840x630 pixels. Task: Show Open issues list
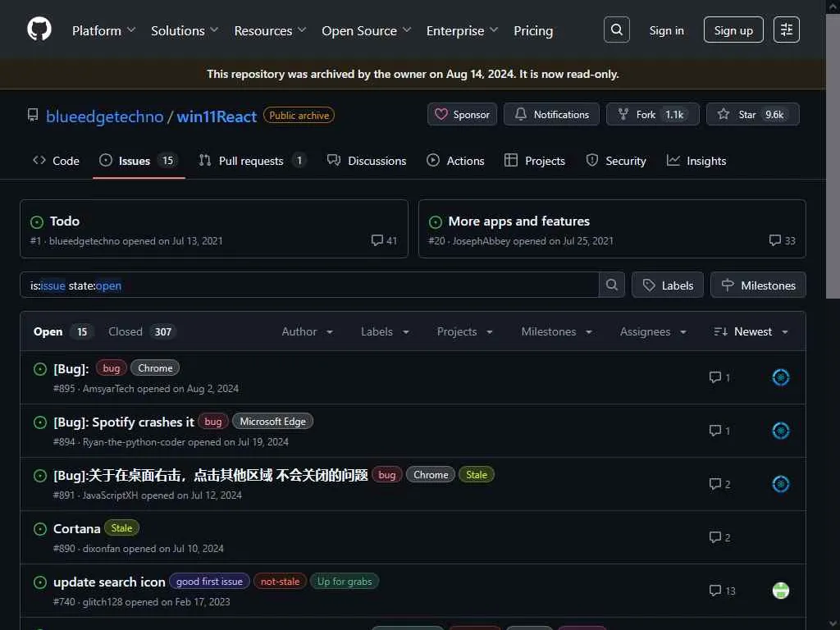tap(62, 331)
